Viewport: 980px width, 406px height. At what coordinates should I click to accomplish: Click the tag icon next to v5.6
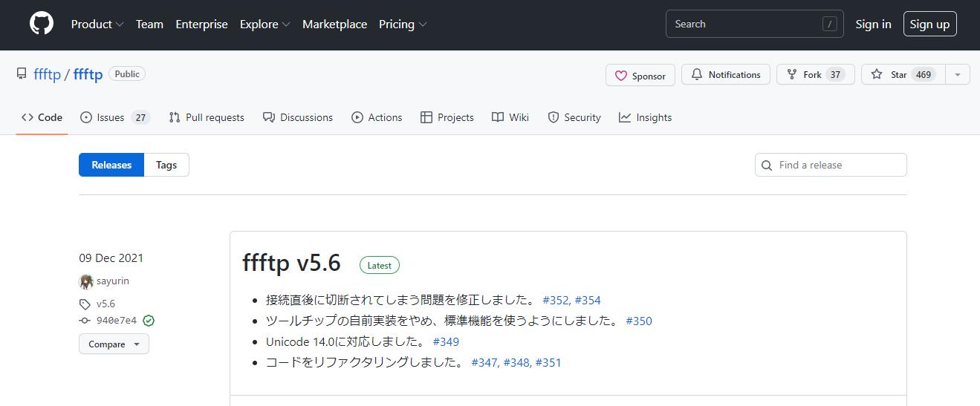[85, 304]
